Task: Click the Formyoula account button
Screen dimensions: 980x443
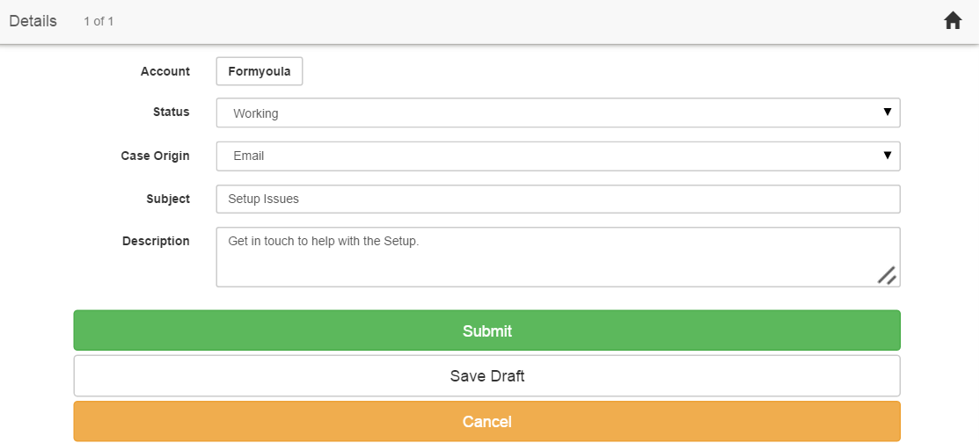Action: [260, 71]
